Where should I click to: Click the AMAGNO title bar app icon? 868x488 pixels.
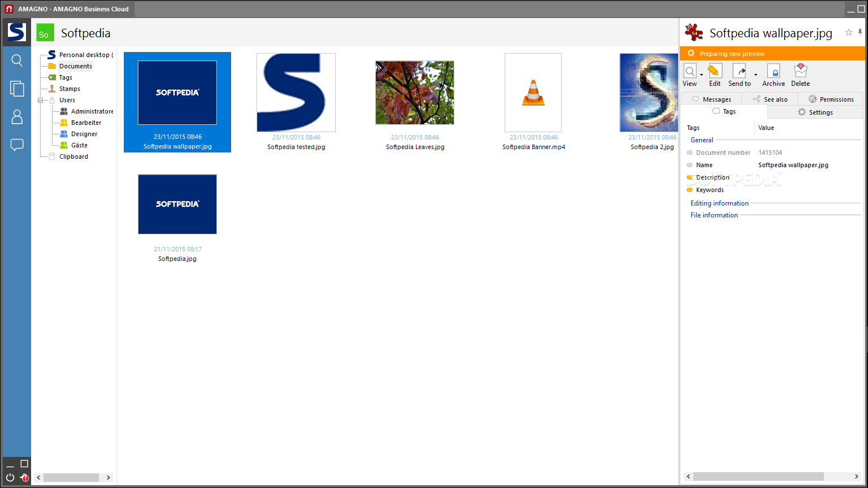pos(9,9)
